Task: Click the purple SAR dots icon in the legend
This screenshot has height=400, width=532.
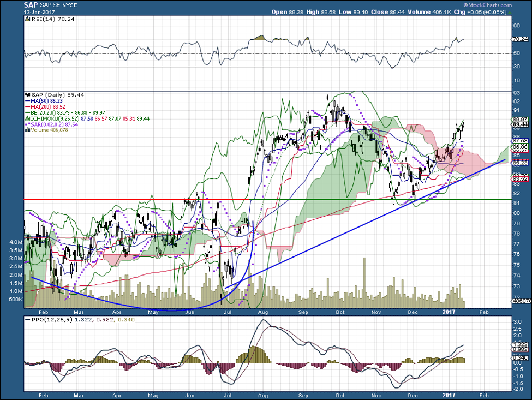Action: tap(28, 124)
